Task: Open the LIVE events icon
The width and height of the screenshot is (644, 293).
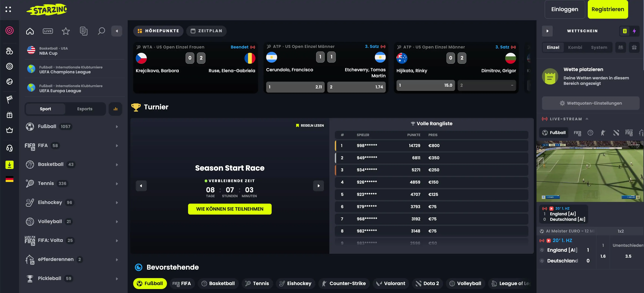Action: [48, 31]
